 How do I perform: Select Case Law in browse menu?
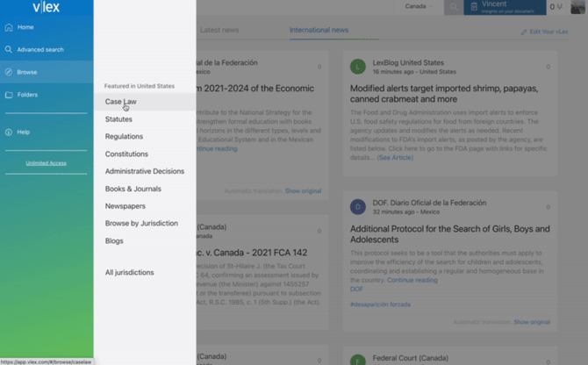(x=145, y=102)
